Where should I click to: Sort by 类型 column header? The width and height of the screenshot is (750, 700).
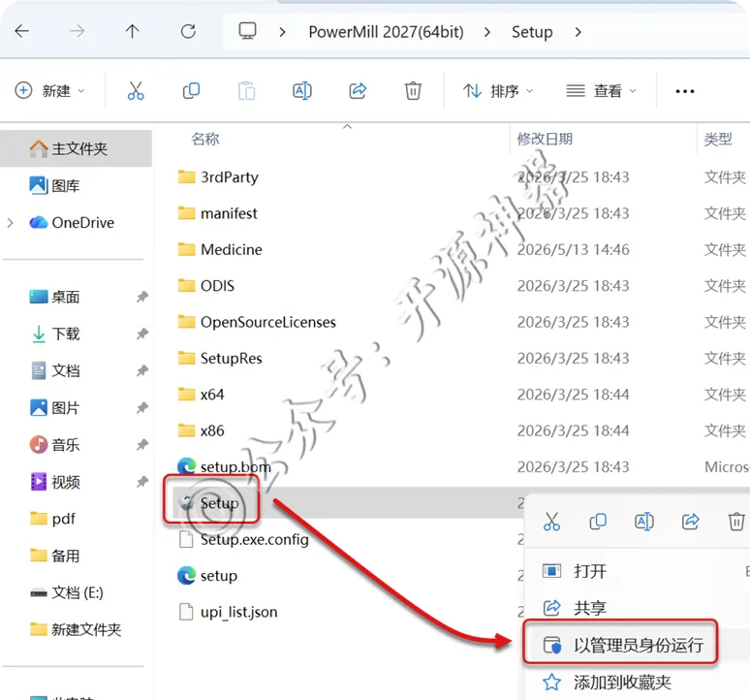[x=718, y=139]
